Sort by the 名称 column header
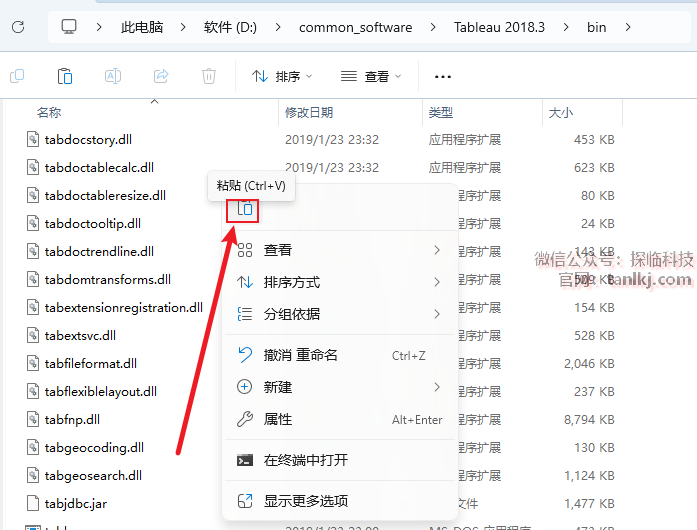Viewport: 697px width, 530px height. (x=49, y=112)
